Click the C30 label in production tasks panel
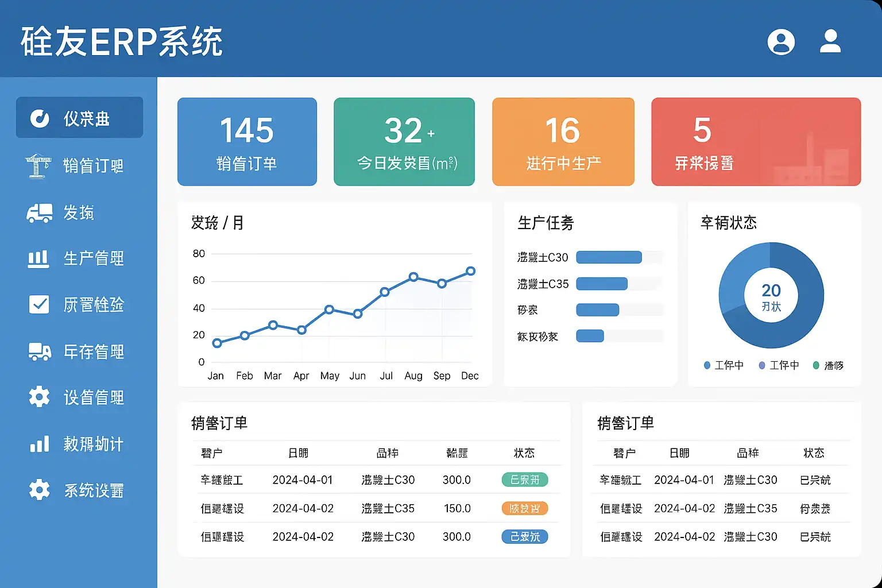Image resolution: width=882 pixels, height=588 pixels. coord(543,257)
